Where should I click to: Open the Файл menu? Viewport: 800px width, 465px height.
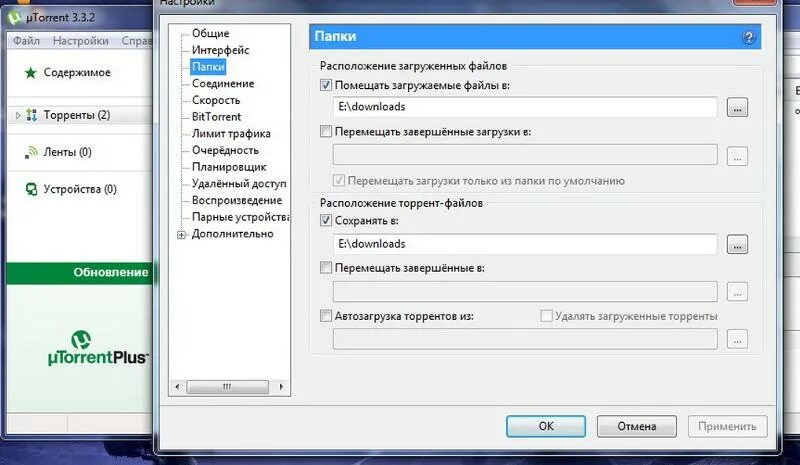(26, 41)
